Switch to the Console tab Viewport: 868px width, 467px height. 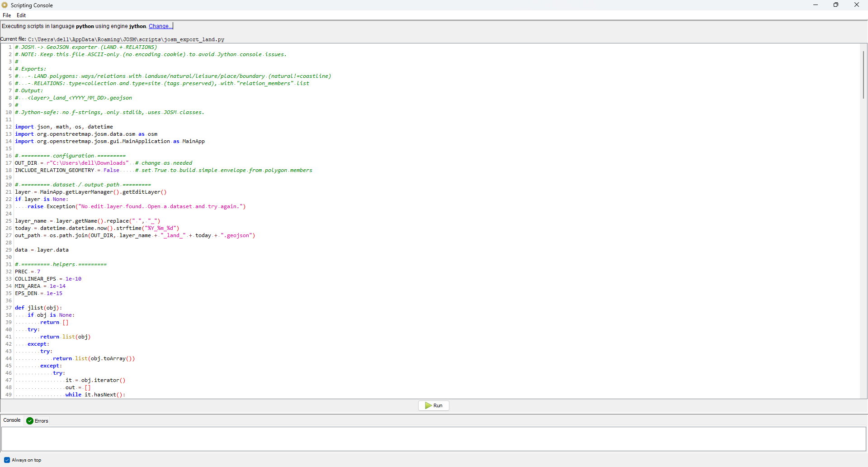(x=12, y=420)
